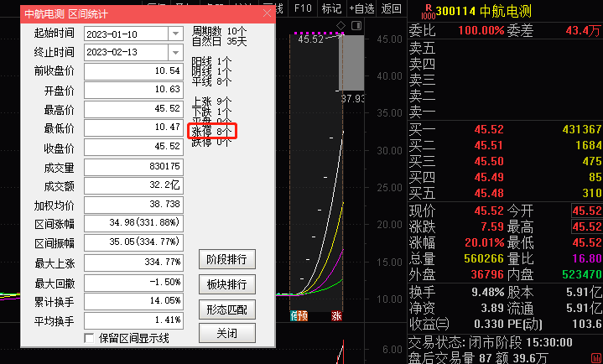This screenshot has width=603, height=364.
Task: Click the 前收盘价 field showing 10.54
Action: pos(133,70)
